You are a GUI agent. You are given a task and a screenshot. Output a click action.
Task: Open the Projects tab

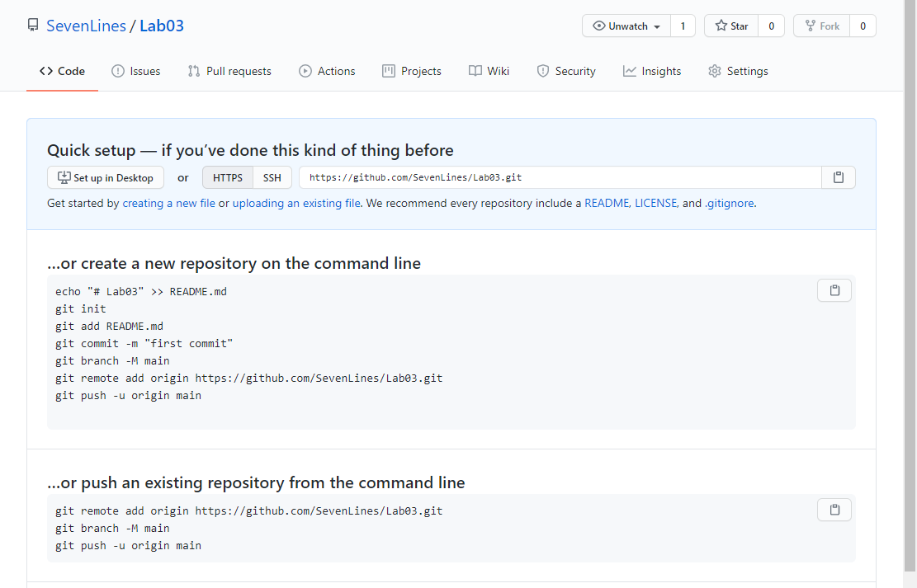(x=412, y=71)
